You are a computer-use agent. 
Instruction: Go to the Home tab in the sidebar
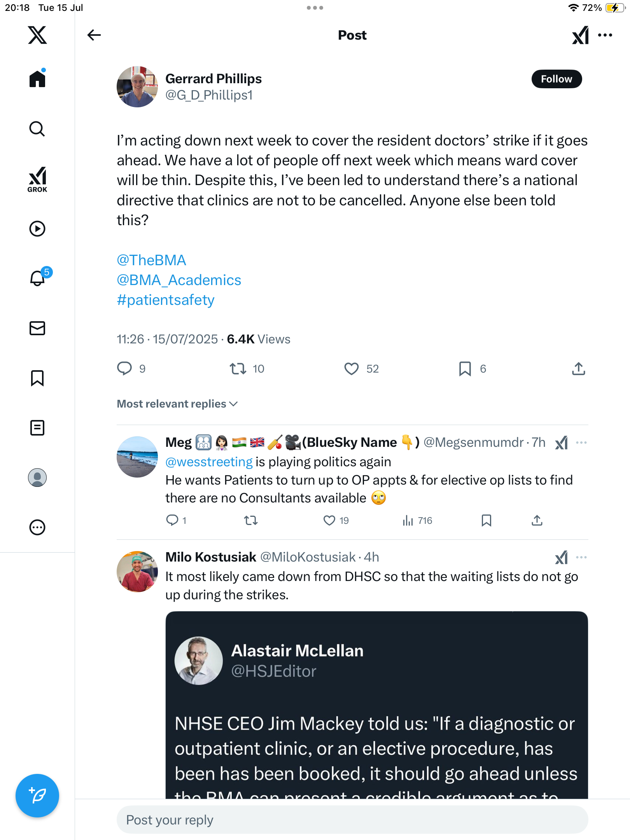click(37, 79)
